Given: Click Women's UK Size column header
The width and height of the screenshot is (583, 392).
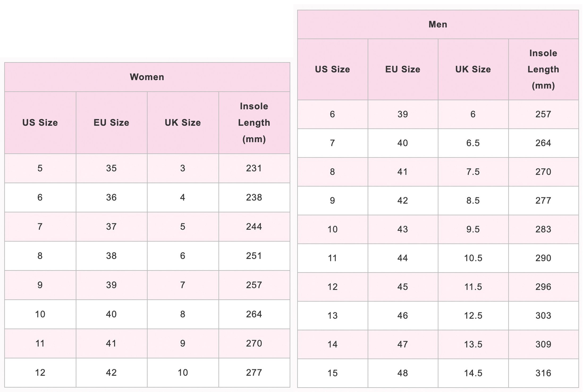Looking at the screenshot, I should [183, 123].
